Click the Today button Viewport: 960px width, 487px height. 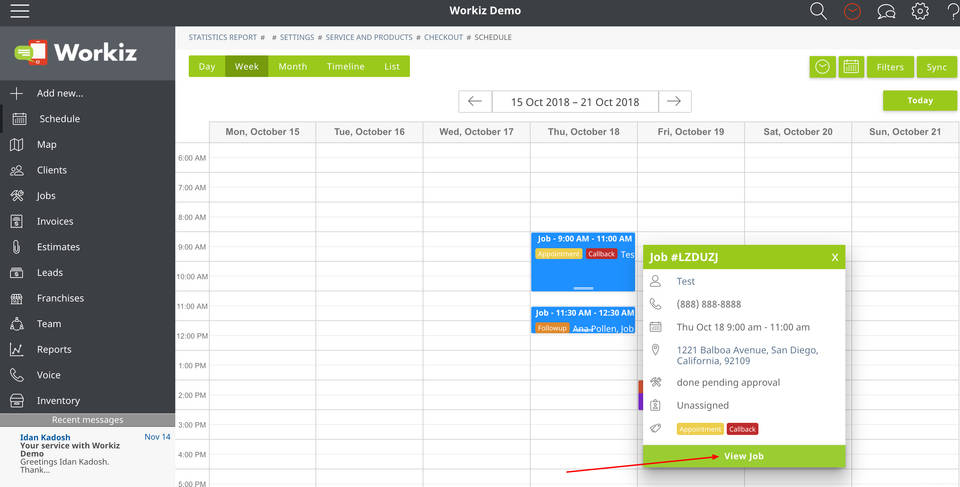pyautogui.click(x=919, y=101)
